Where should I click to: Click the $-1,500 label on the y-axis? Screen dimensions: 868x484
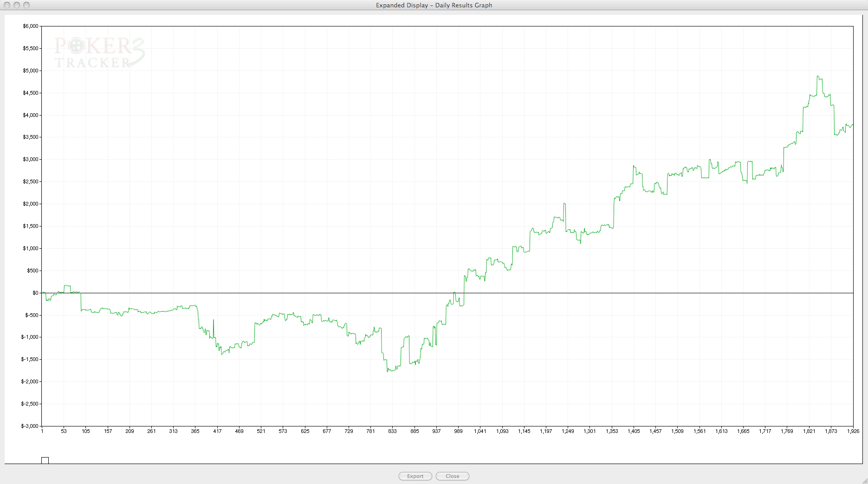pyautogui.click(x=30, y=359)
